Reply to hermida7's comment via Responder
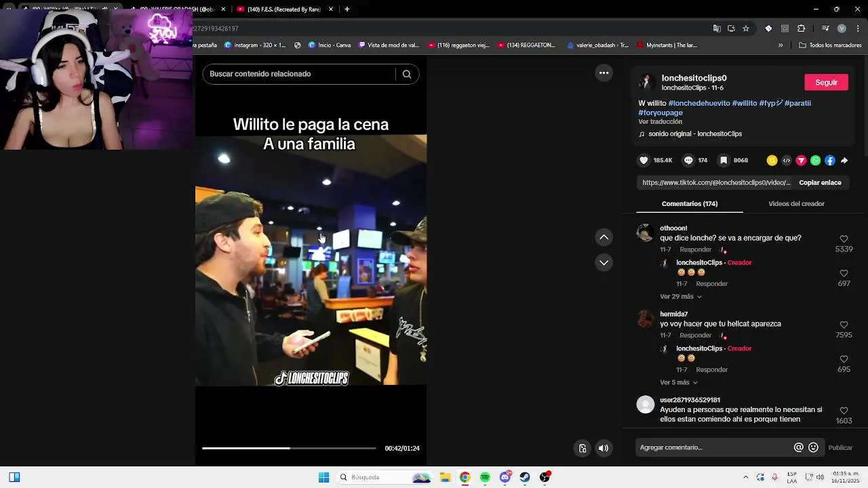The width and height of the screenshot is (868, 488). click(696, 335)
